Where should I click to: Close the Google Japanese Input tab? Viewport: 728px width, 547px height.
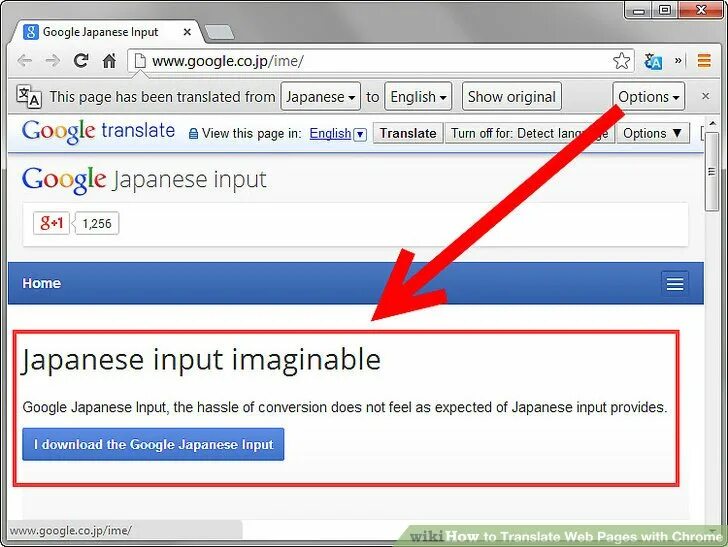187,32
